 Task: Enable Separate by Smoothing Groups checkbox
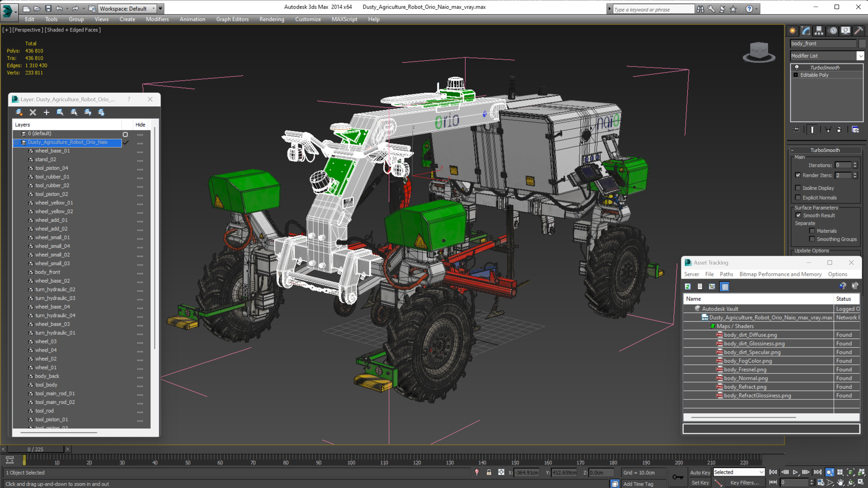(x=812, y=239)
